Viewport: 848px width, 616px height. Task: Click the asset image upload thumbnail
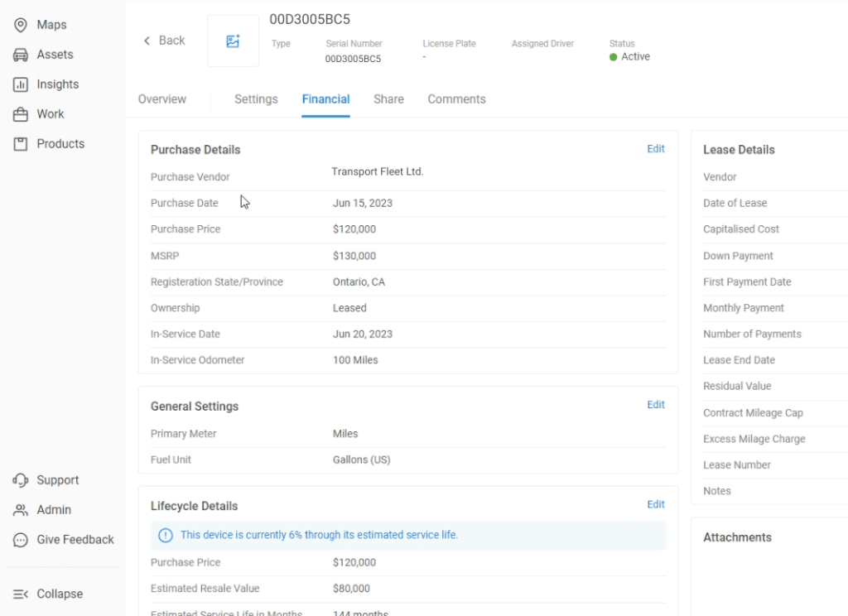pos(233,41)
